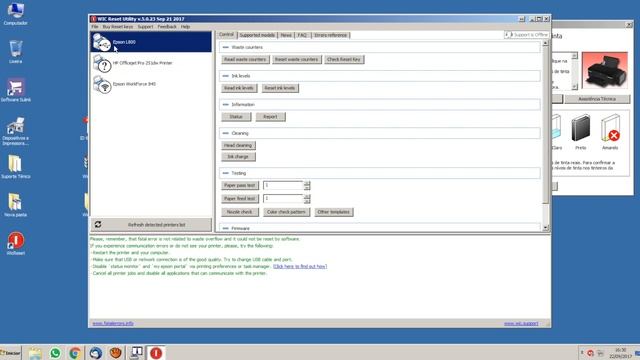Viewport: 640px width, 360px height.
Task: Click the Ink charge button
Action: [238, 157]
